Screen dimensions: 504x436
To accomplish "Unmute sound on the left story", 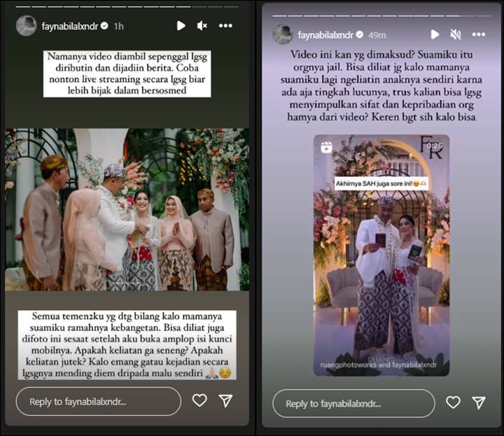I will point(202,26).
